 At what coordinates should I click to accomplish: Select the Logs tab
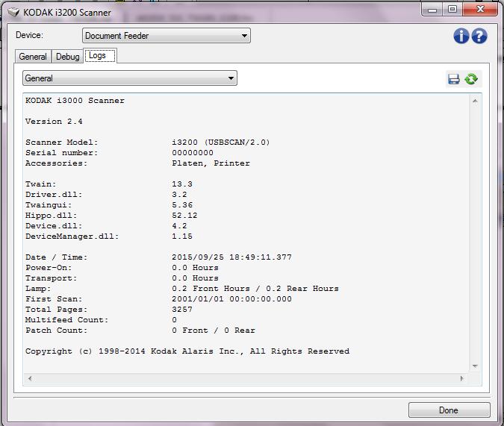[100, 55]
